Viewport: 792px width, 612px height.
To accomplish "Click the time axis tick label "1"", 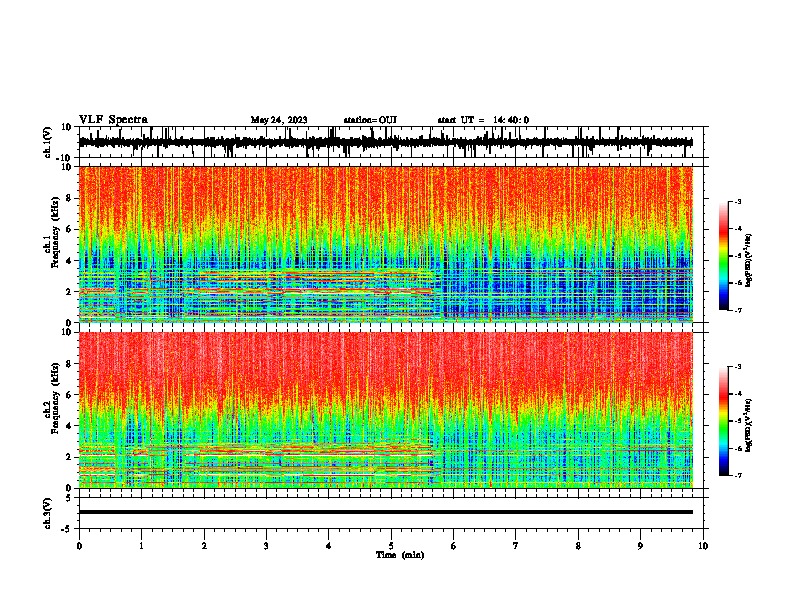I will pos(141,546).
